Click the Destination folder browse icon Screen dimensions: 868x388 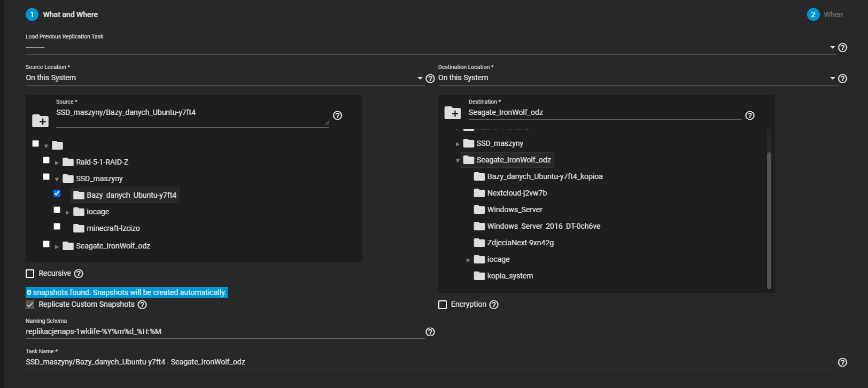click(x=452, y=113)
